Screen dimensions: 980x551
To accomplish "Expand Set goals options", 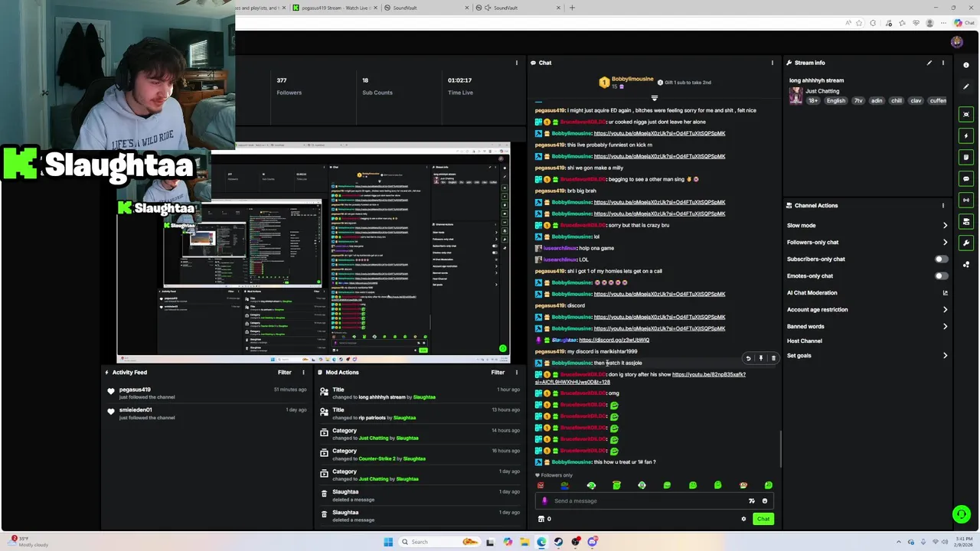I will (867, 356).
